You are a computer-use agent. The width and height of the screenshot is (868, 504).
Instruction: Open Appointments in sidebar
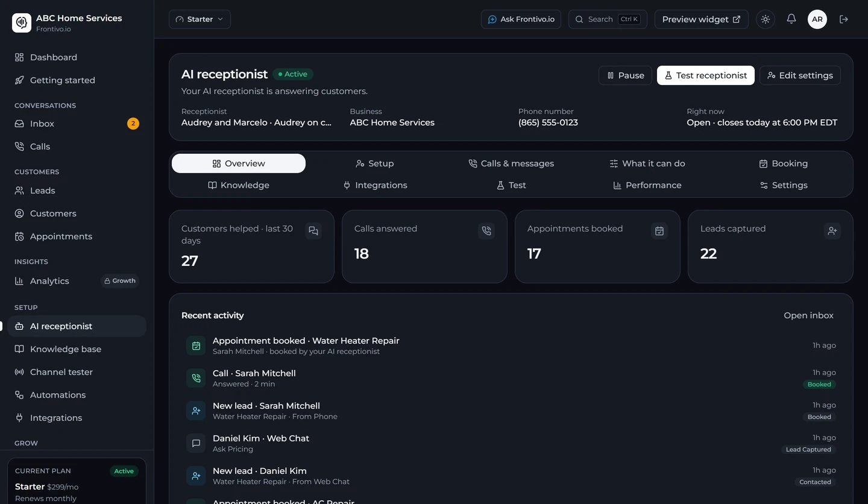[x=77, y=236]
